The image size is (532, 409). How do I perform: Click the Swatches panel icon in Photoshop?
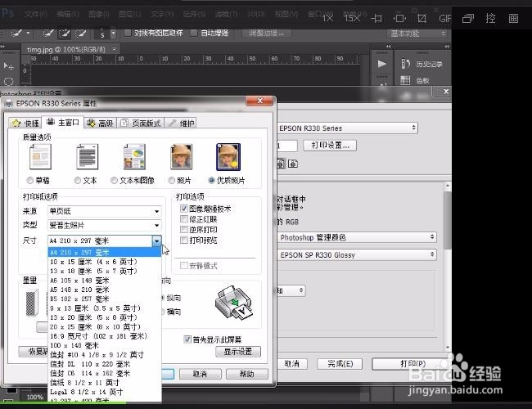(x=405, y=80)
